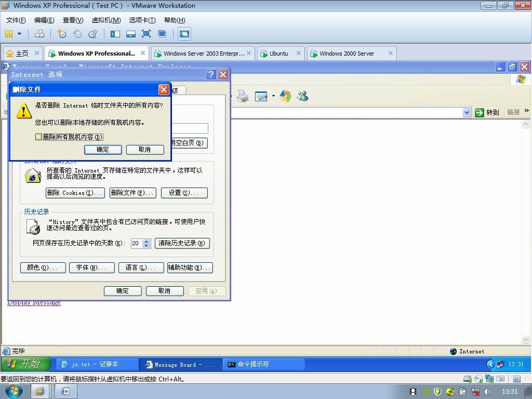Open 颜色(O)... settings button
This screenshot has height=399, width=532.
coord(43,268)
